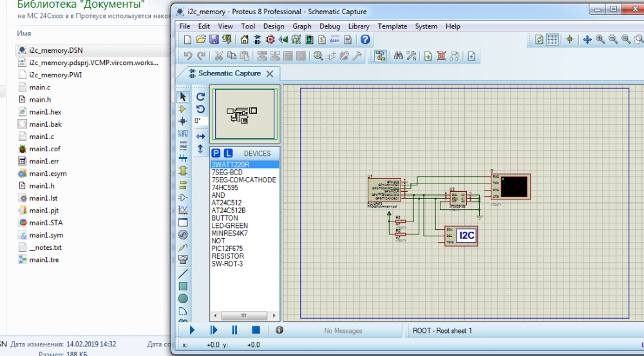Select PIC12F675 in the devices list
This screenshot has width=644, height=356.
pos(228,248)
